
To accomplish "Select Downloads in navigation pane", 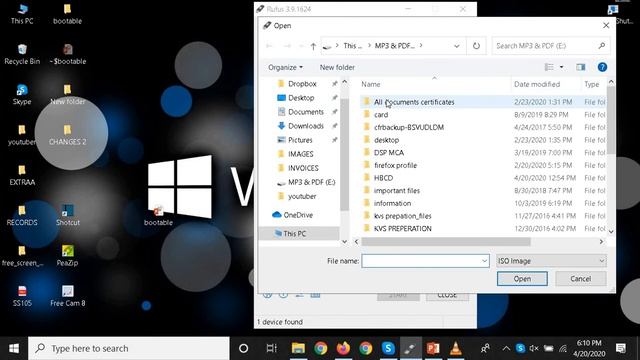I will 306,126.
